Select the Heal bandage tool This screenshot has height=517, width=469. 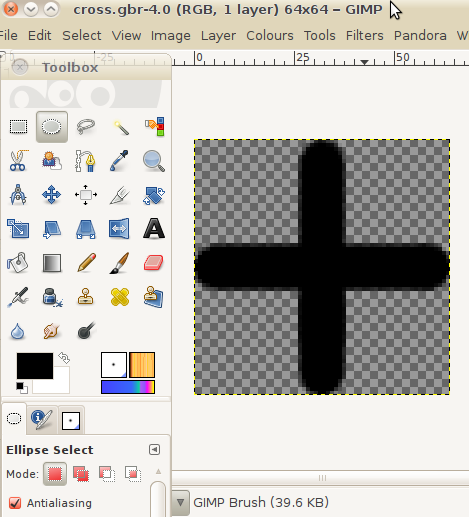pyautogui.click(x=120, y=297)
